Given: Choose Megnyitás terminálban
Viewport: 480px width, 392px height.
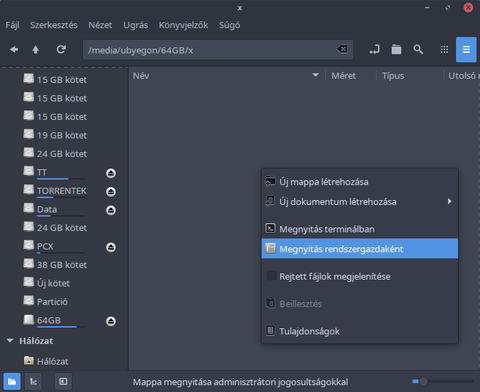Looking at the screenshot, I should coord(360,229).
